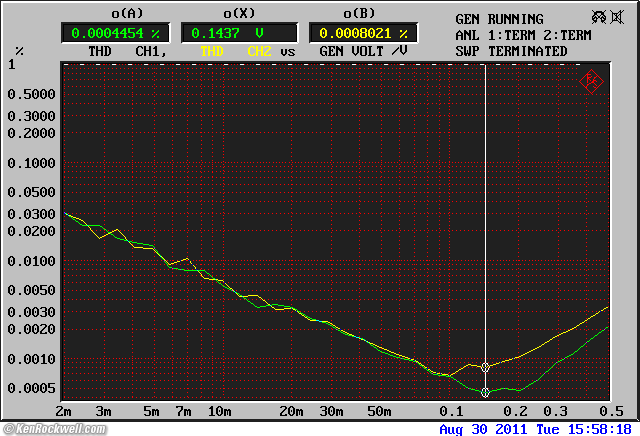The width and height of the screenshot is (640, 436).
Task: Select the upper cursor marker on yellow trace
Action: (486, 368)
